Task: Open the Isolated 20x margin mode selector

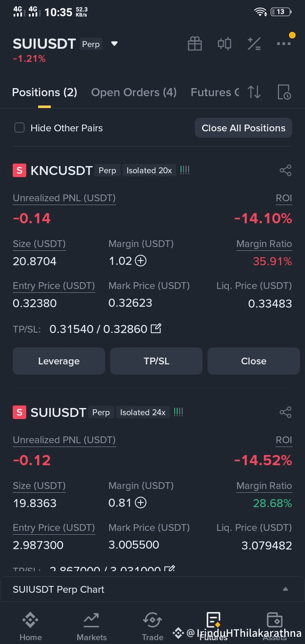Action: pyautogui.click(x=149, y=170)
